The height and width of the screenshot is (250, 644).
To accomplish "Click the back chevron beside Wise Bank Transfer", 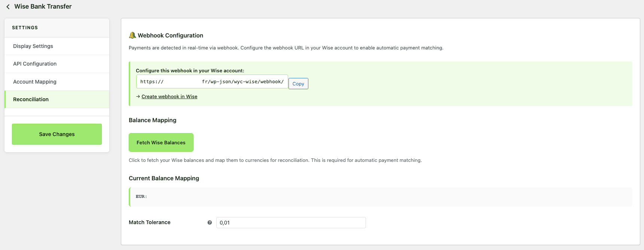I will [x=8, y=7].
